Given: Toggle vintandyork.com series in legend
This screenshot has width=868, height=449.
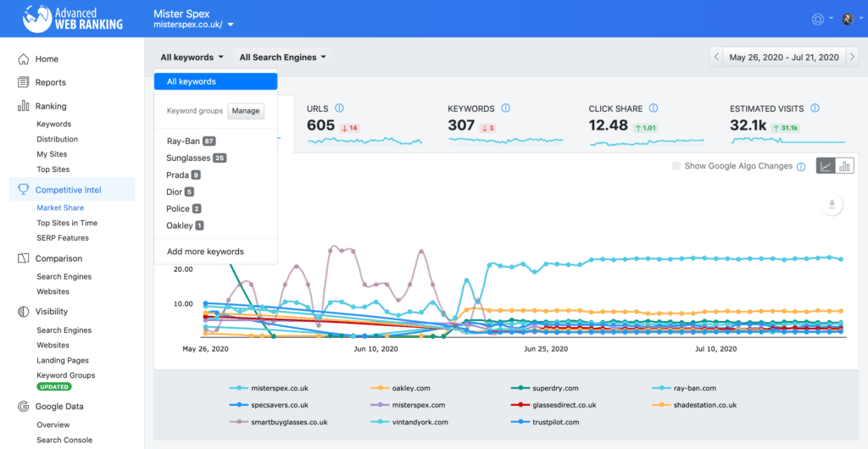Looking at the screenshot, I should [x=409, y=422].
